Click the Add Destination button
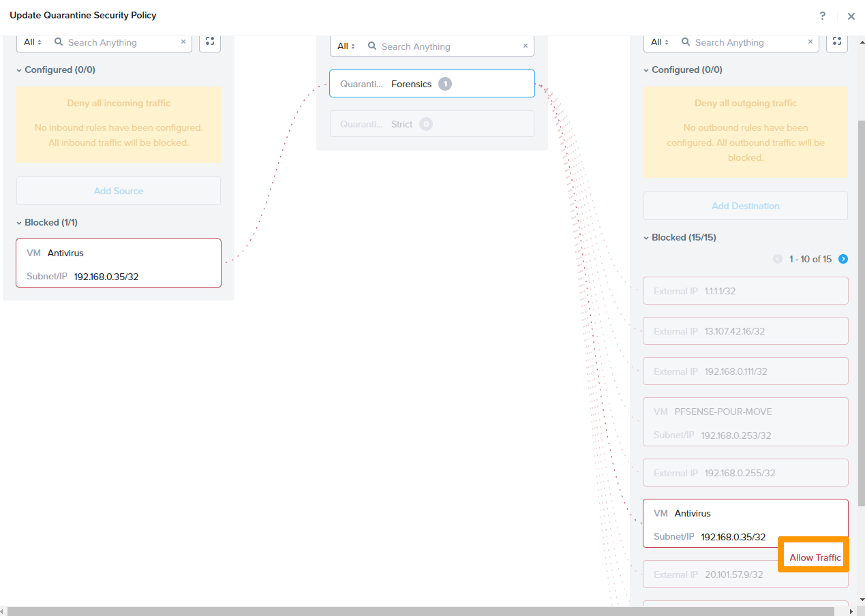 point(745,205)
